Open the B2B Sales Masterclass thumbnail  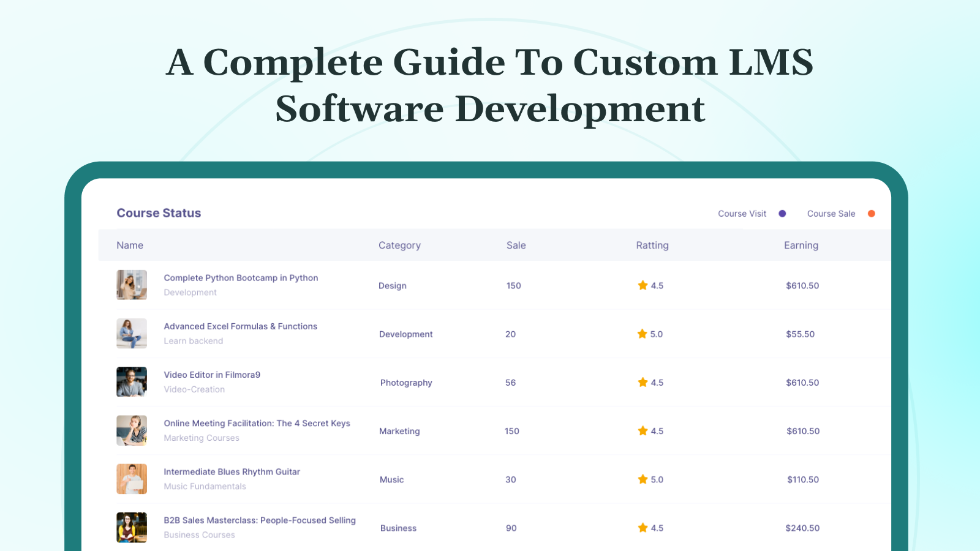(x=132, y=527)
